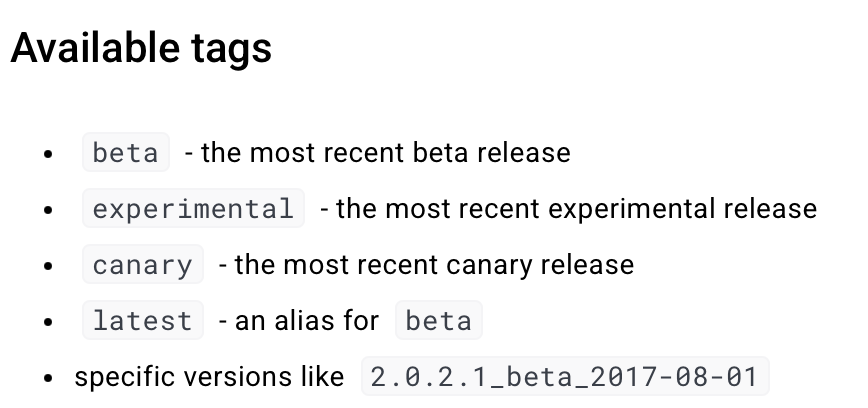This screenshot has height=408, width=868.
Task: Click the bullet before "specific versions like"
Action: coord(48,378)
